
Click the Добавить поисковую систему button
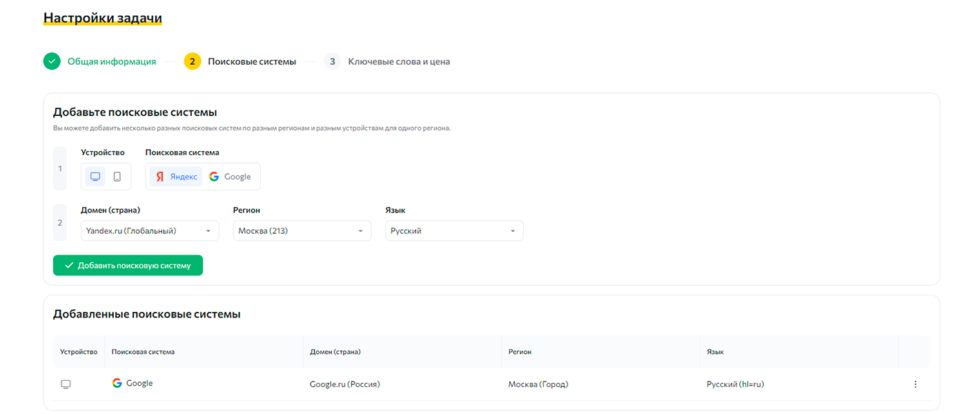128,265
